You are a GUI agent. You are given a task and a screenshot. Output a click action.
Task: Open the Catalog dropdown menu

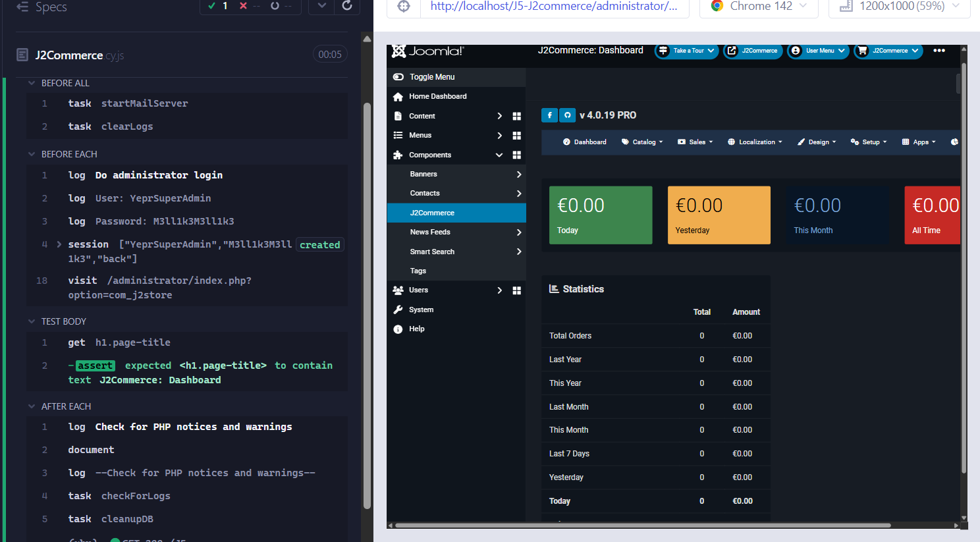[x=641, y=142]
